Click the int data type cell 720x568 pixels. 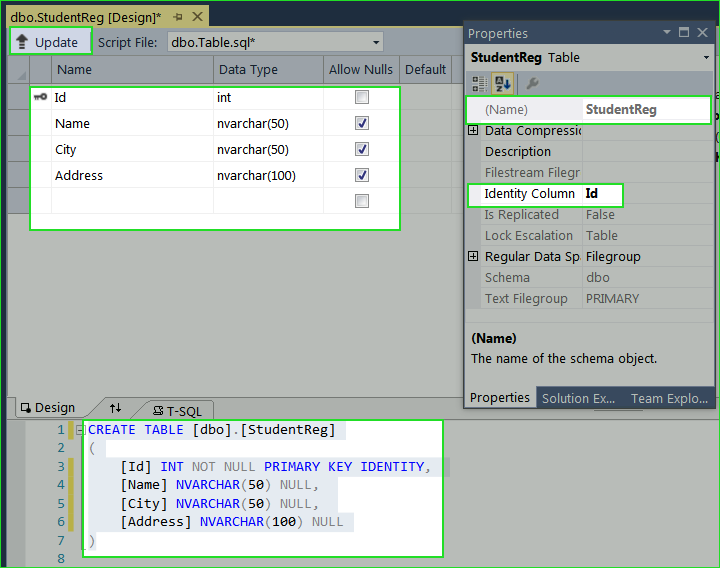[269, 97]
